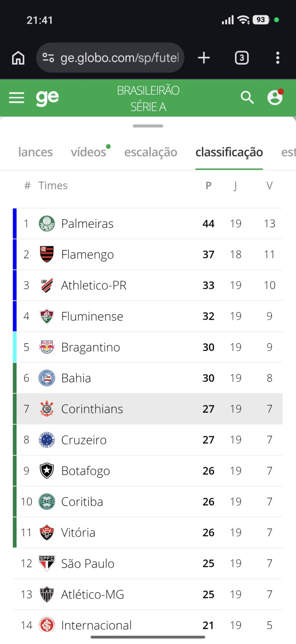Open the search magnifier icon

click(247, 98)
